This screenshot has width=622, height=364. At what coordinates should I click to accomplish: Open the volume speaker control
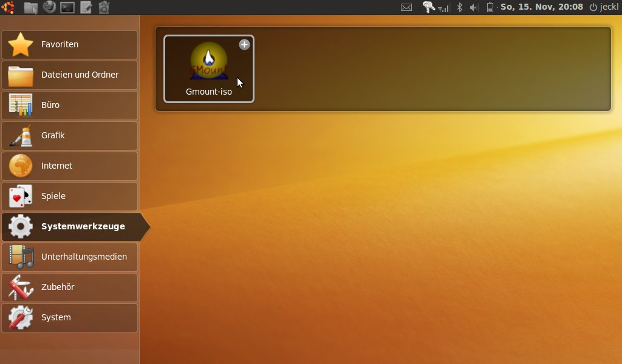coord(474,7)
